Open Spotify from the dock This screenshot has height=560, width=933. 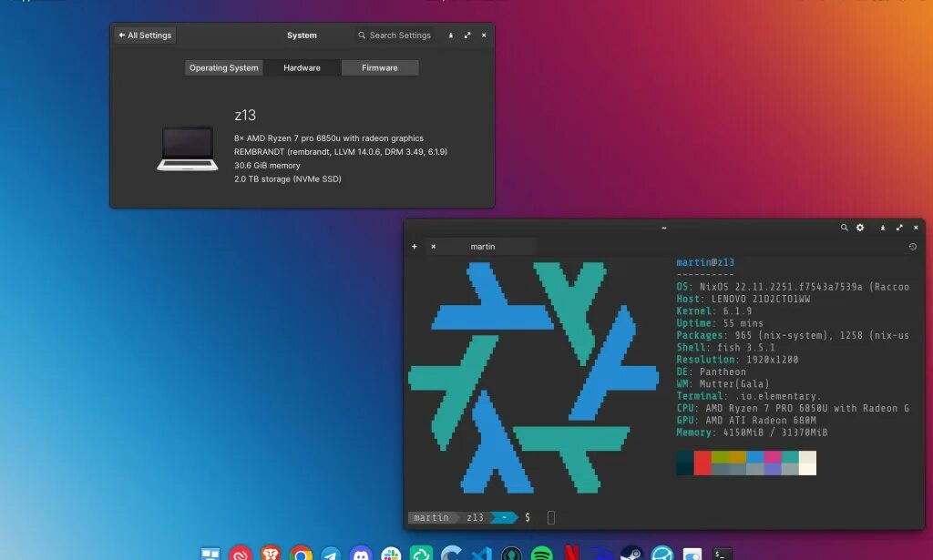click(x=541, y=554)
